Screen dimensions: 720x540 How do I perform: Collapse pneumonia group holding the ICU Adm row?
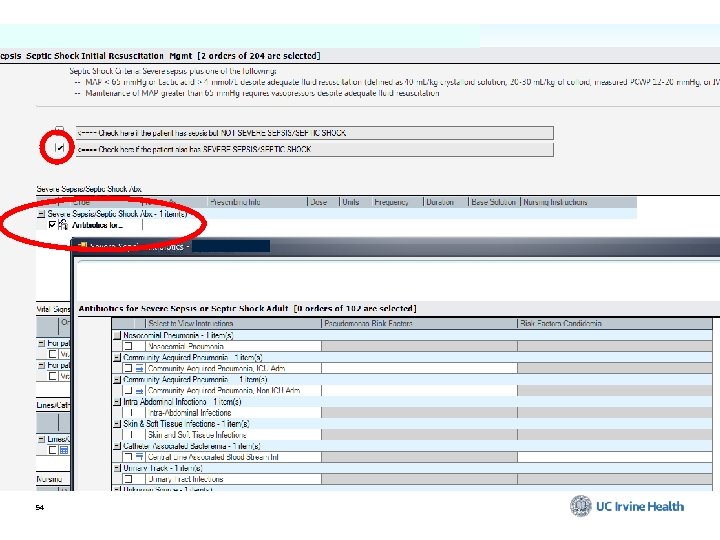117,358
